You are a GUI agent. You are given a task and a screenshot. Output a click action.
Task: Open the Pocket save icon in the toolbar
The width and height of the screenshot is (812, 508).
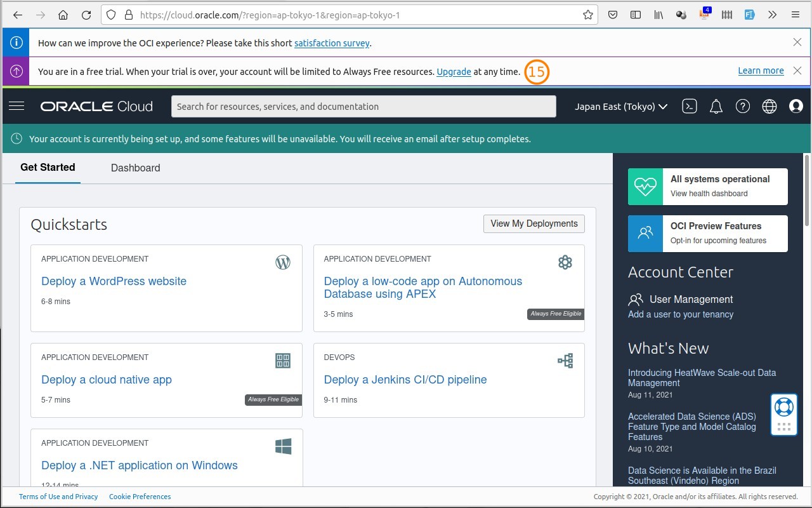pyautogui.click(x=613, y=15)
